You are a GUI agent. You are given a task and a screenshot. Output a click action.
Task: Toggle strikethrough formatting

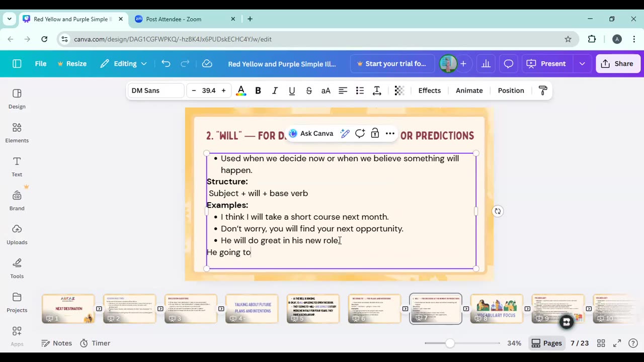(309, 90)
